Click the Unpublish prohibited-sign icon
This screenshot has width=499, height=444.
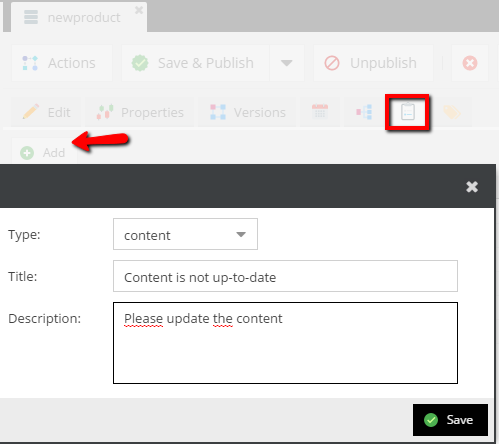[332, 63]
